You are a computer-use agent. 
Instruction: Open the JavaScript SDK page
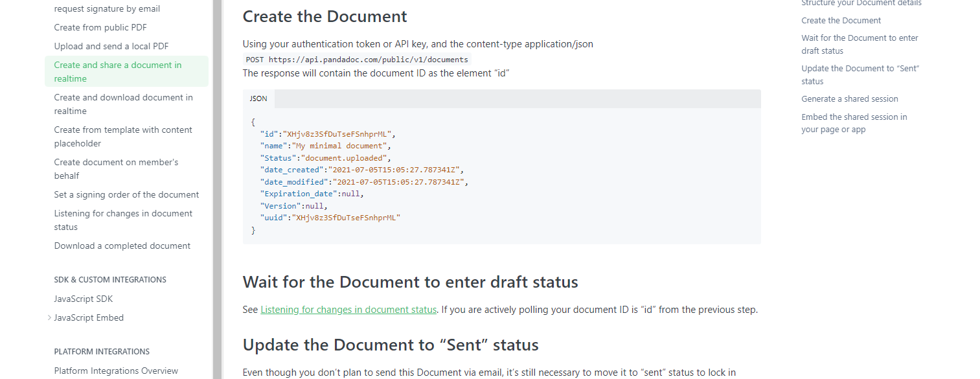(82, 299)
